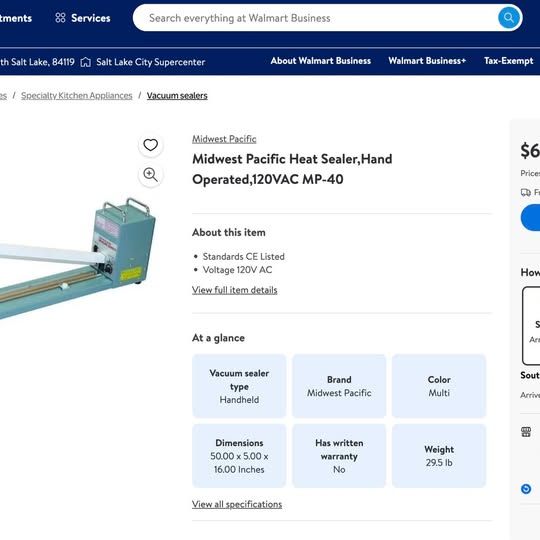
Task: Zoom product image with magnifier plus icon
Action: click(150, 175)
